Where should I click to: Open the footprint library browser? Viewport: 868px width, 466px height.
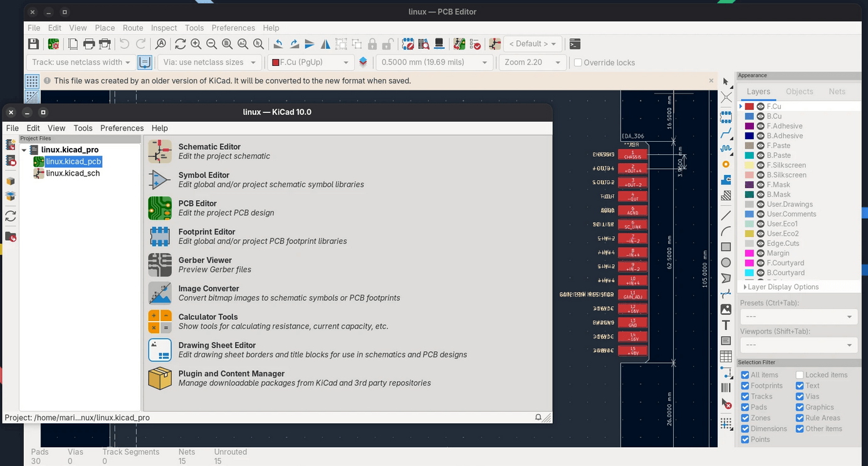(x=424, y=44)
